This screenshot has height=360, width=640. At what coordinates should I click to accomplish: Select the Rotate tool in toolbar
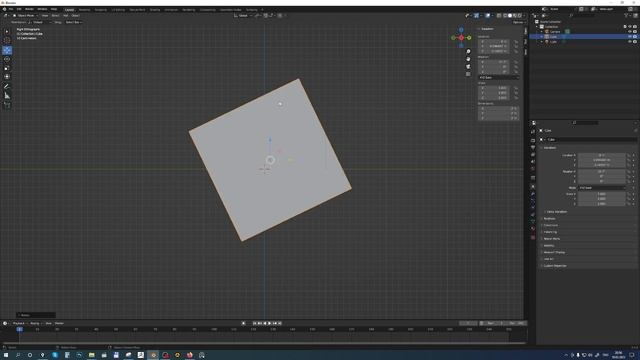[x=7, y=59]
